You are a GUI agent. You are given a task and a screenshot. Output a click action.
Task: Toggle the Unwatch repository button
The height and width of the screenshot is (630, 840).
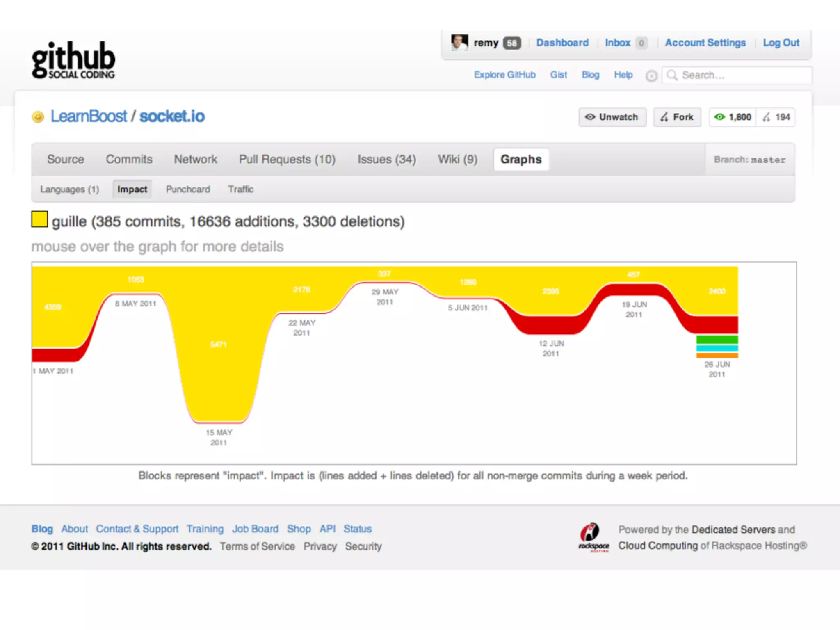(612, 117)
